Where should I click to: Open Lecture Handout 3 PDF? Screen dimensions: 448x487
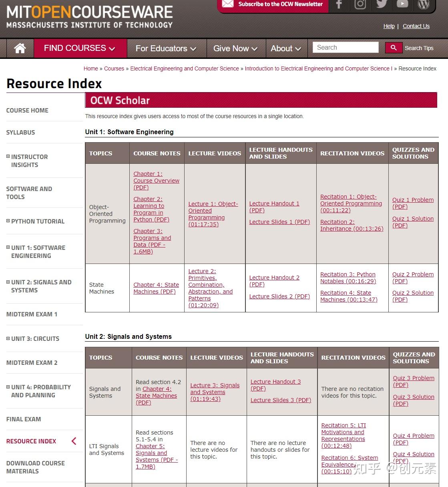pos(276,385)
